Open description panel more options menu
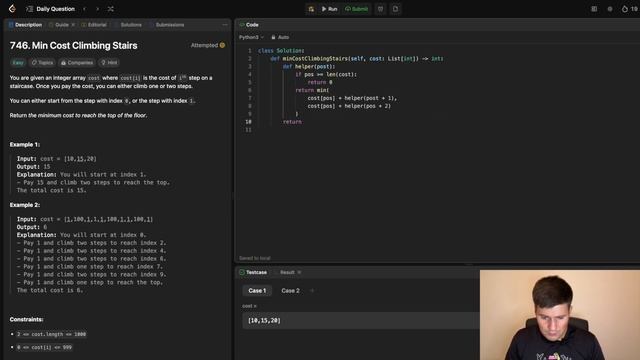The height and width of the screenshot is (360, 640). click(x=225, y=25)
